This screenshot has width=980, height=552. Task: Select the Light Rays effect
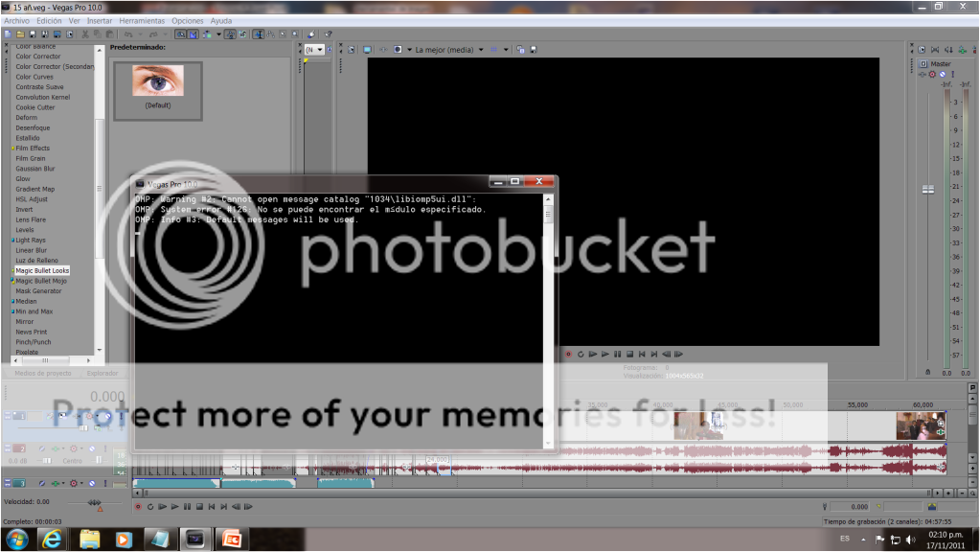click(31, 240)
